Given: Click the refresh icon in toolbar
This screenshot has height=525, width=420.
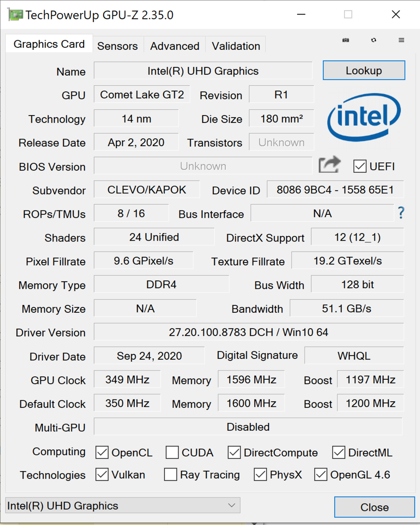Looking at the screenshot, I should click(x=374, y=40).
